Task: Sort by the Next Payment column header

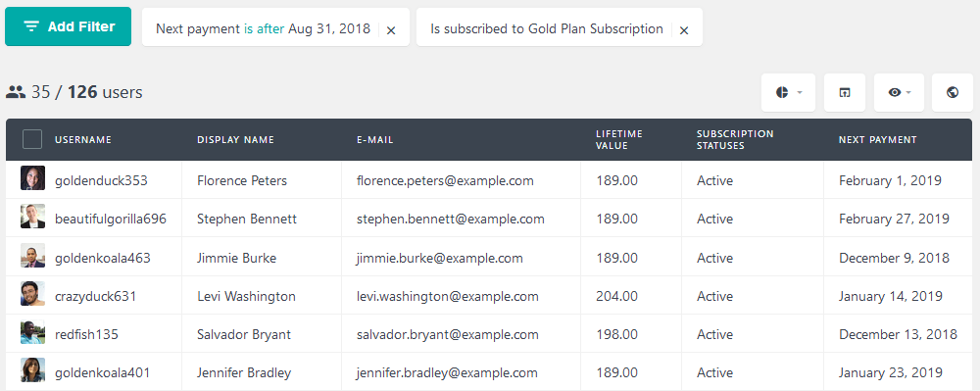Action: coord(877,140)
